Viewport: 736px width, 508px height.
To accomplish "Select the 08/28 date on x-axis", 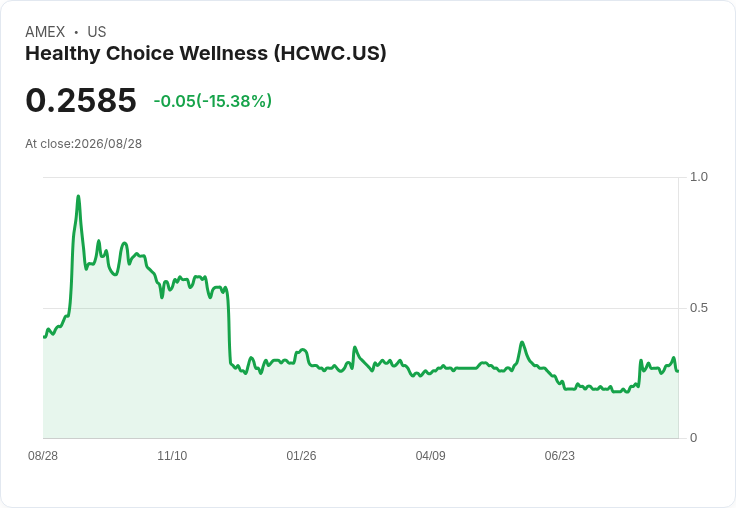I will (43, 456).
